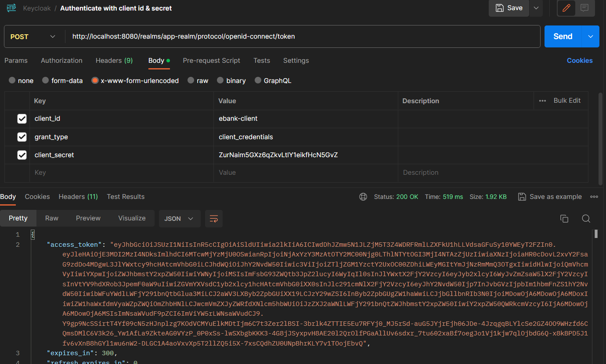This screenshot has width=606, height=364.
Task: Toggle the line wrap icon
Action: click(214, 218)
